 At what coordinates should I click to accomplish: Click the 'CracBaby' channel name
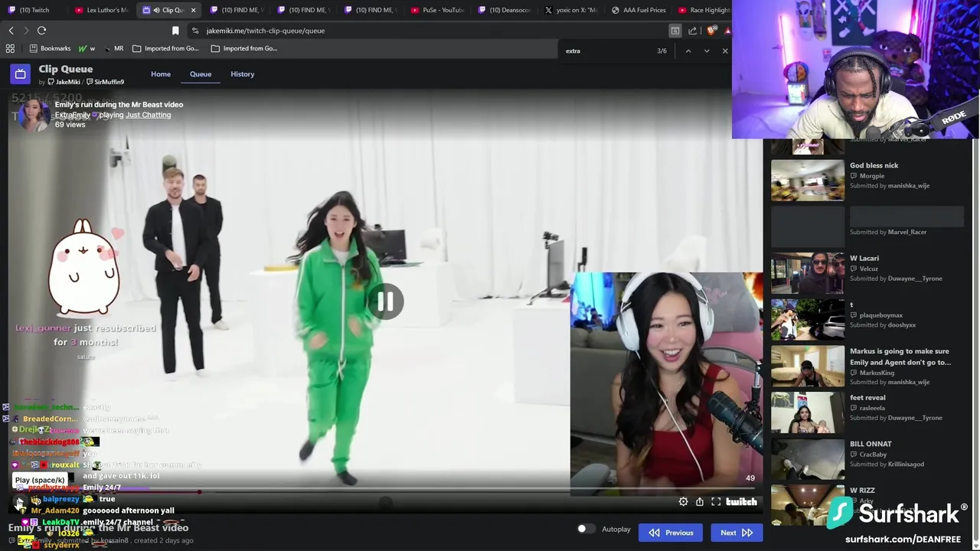click(873, 455)
